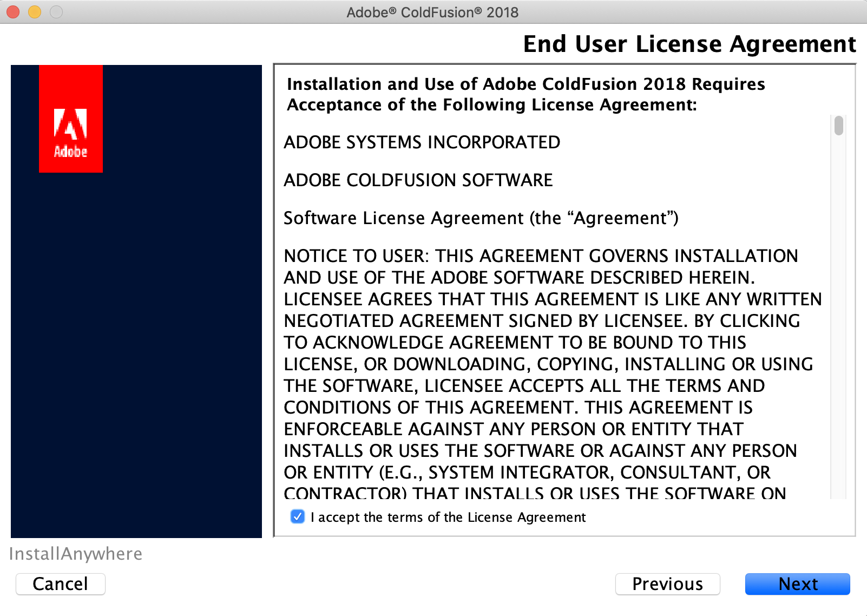Click 'I accept the terms' label text
867x616 pixels.
coord(448,517)
